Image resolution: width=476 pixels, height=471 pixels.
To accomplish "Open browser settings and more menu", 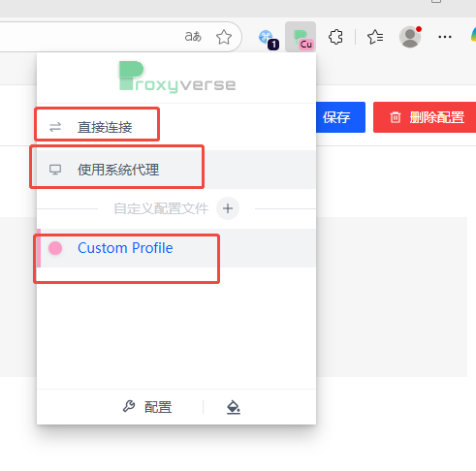I will point(445,37).
